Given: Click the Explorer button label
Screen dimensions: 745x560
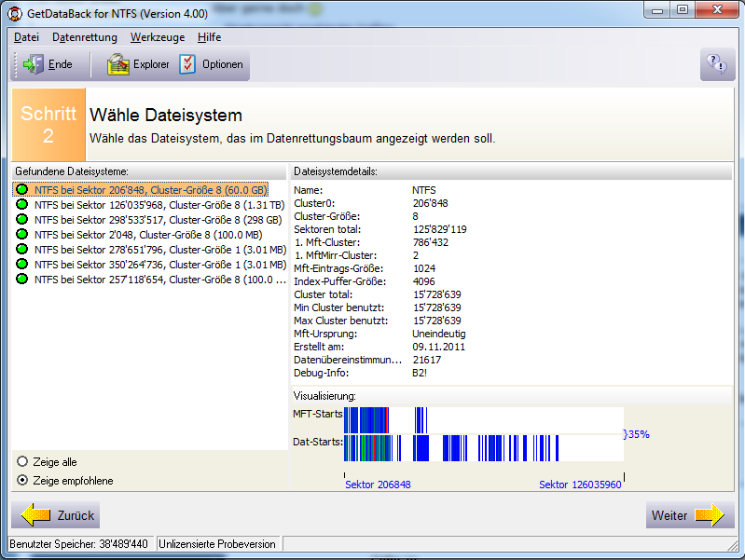Looking at the screenshot, I should click(x=151, y=64).
